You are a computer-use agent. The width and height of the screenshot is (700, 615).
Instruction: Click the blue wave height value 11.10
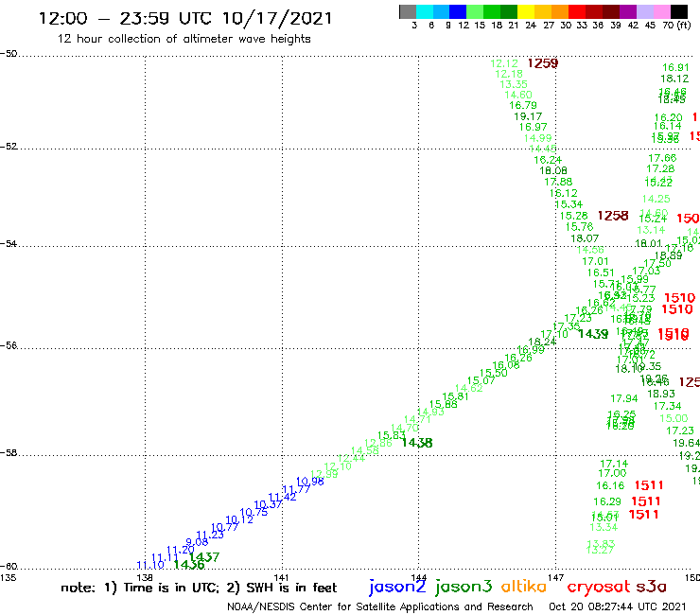pos(150,565)
